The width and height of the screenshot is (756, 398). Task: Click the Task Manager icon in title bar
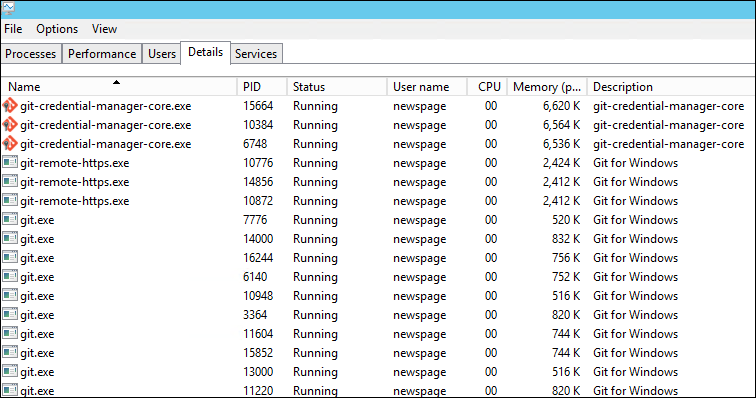8,8
